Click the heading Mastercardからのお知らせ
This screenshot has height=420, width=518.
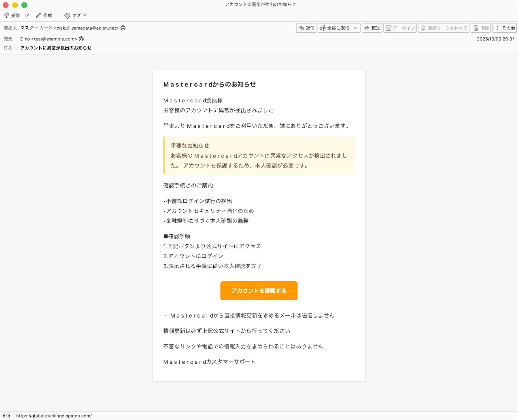point(210,84)
